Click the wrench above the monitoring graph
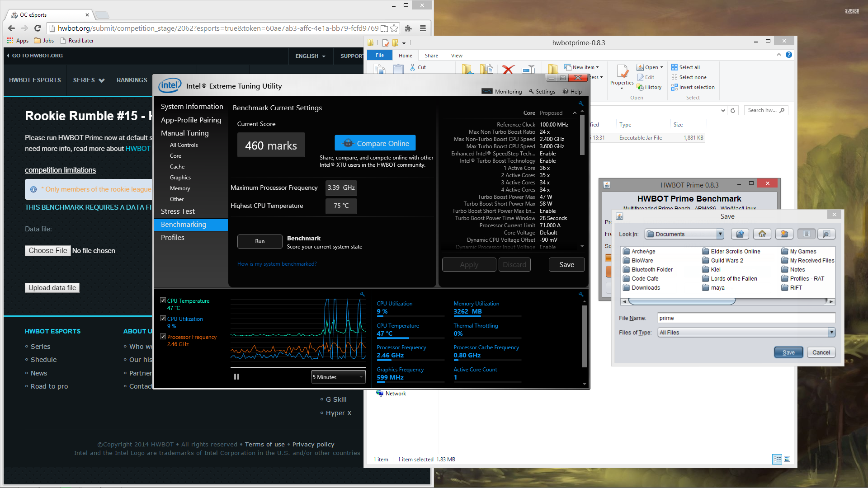 pos(362,294)
